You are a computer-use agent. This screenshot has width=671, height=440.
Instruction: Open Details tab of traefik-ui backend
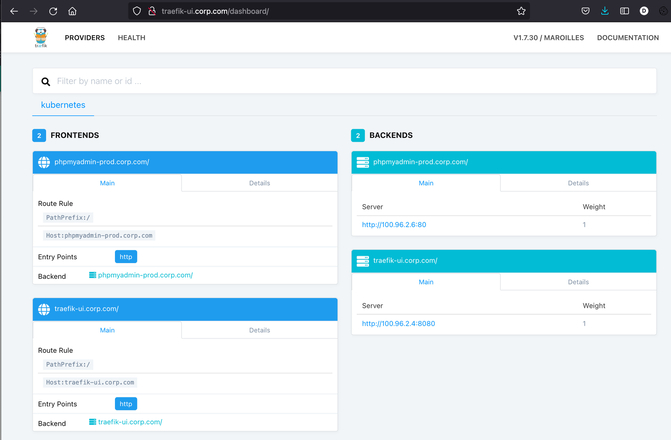point(578,282)
